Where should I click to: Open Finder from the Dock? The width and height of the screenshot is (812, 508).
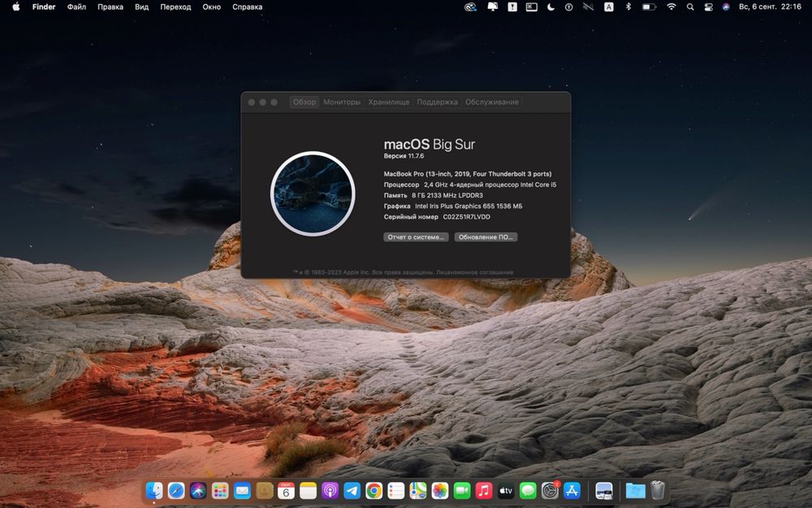153,490
